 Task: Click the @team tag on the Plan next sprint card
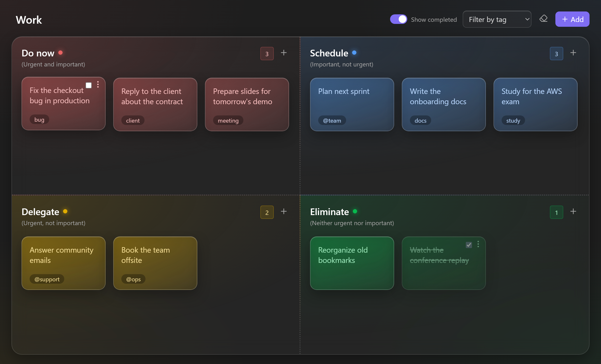tap(332, 120)
